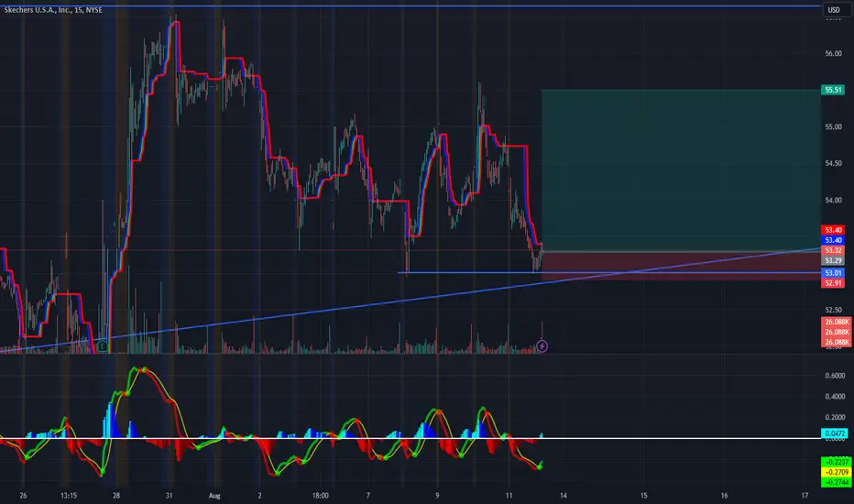
Task: Click the red 52.91 stop-loss label
Action: 833,283
